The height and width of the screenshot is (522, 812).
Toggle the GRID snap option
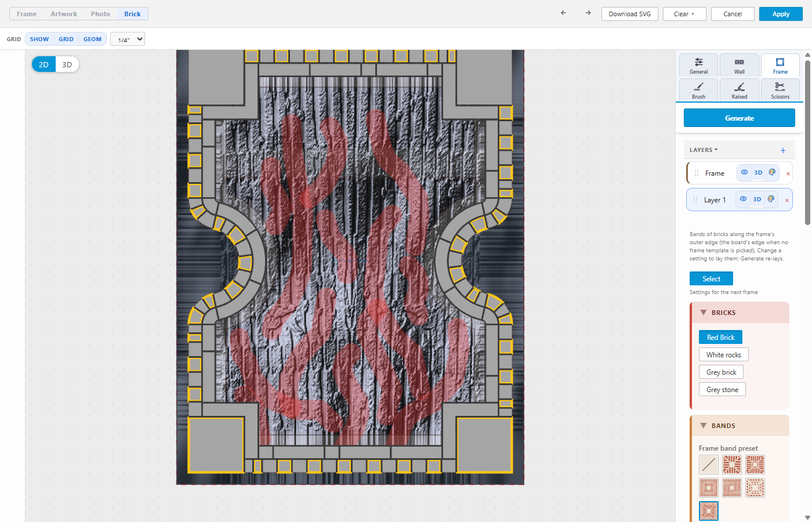66,39
